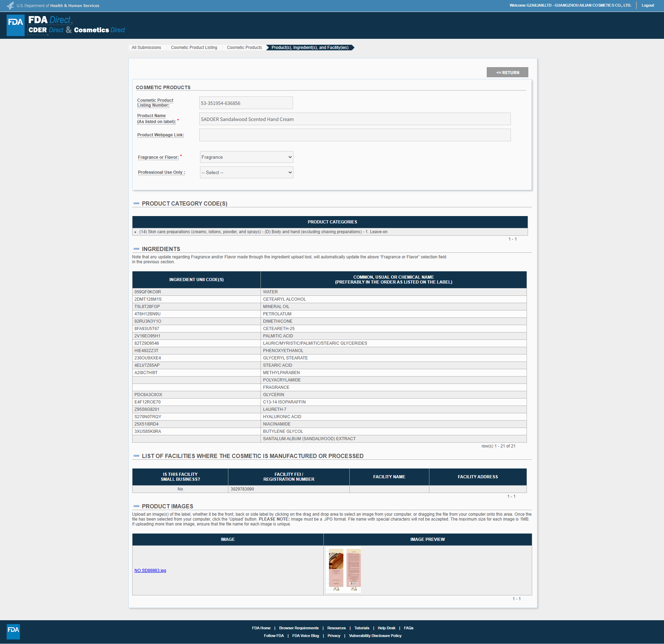Click the Product Name text field
This screenshot has height=644, width=664.
coord(355,119)
